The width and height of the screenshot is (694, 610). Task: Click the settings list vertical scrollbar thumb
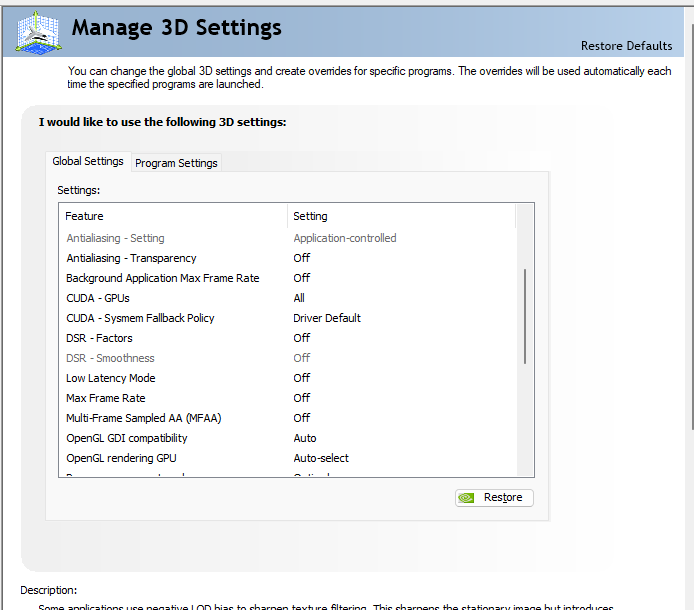tap(525, 316)
